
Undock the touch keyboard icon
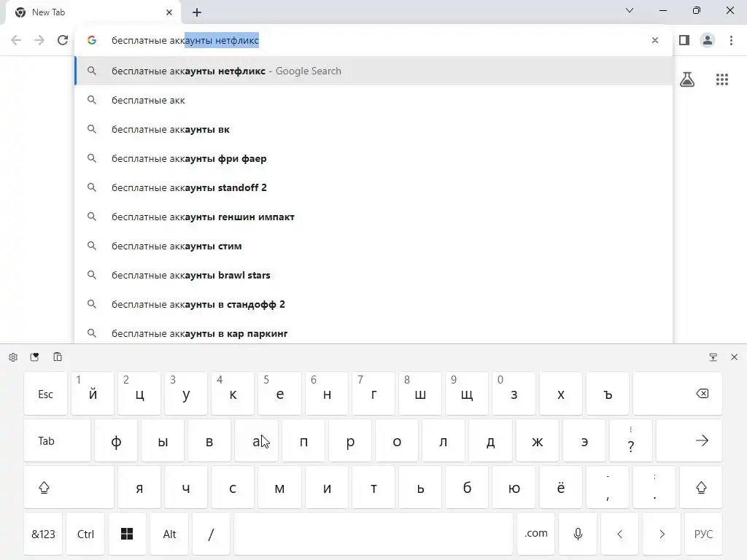[x=713, y=357]
